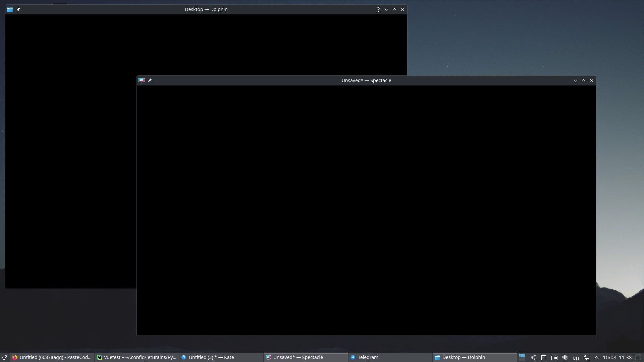Pin the Dolphin window above others
The width and height of the screenshot is (644, 362).
pyautogui.click(x=18, y=9)
